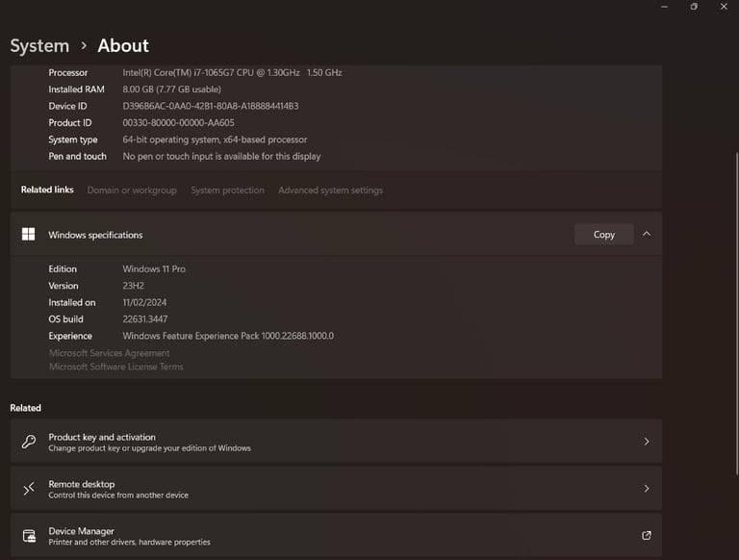Minimize the Settings window
This screenshot has width=739, height=560.
pyautogui.click(x=665, y=7)
